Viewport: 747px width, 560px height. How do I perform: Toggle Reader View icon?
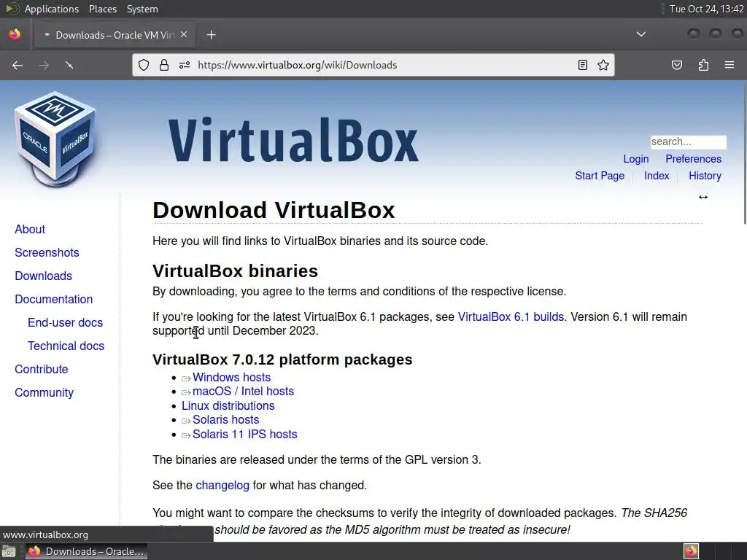point(583,65)
